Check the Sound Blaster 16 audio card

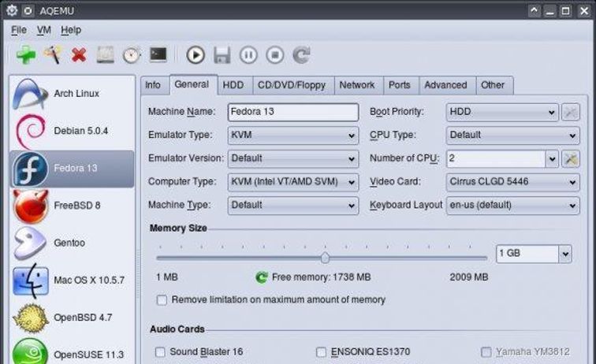(x=160, y=352)
